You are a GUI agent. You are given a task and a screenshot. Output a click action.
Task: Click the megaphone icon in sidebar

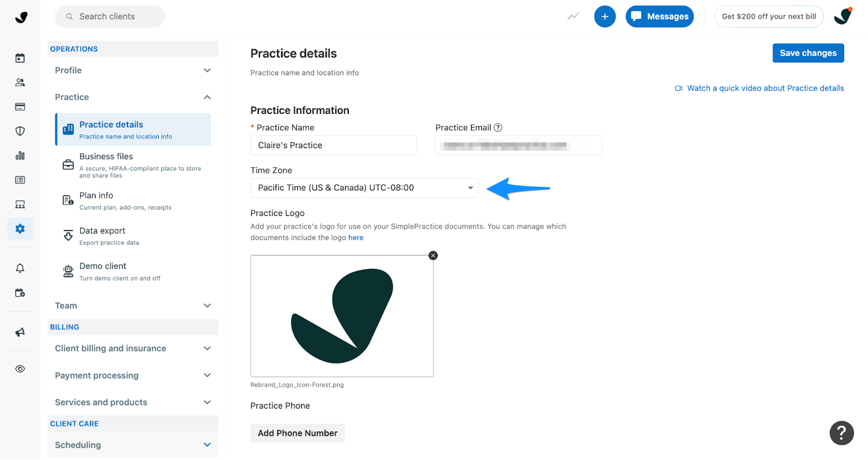coord(20,332)
